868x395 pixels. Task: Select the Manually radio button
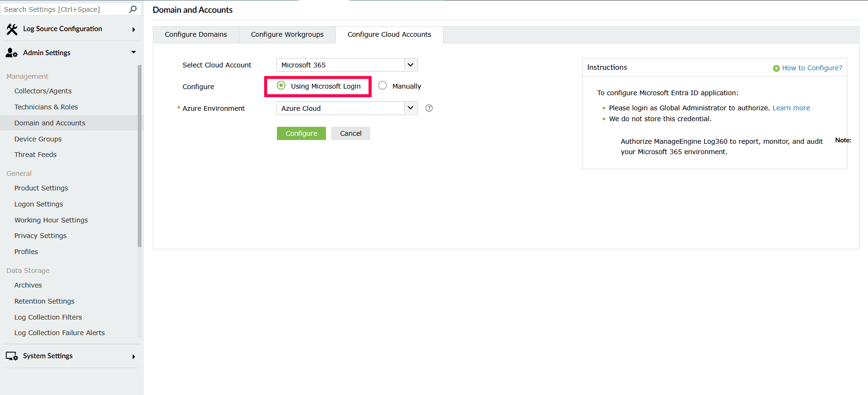point(383,85)
